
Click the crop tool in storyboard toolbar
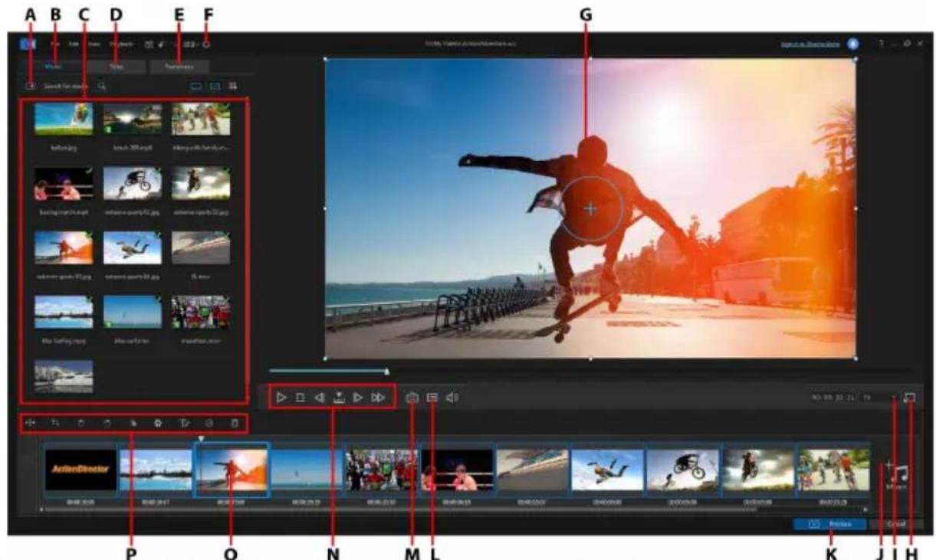coord(55,422)
